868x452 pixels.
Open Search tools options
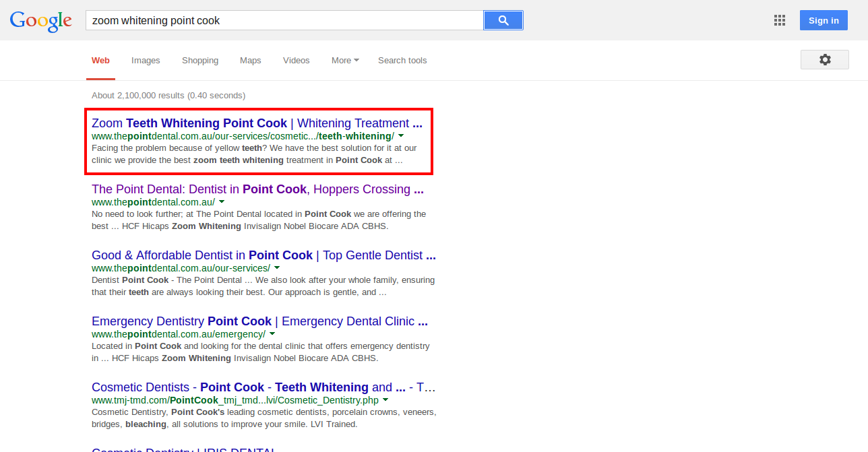(402, 61)
